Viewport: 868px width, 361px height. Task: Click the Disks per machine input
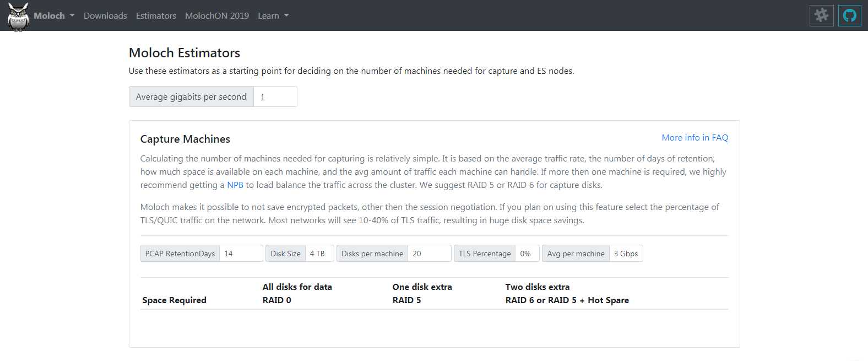pos(430,254)
